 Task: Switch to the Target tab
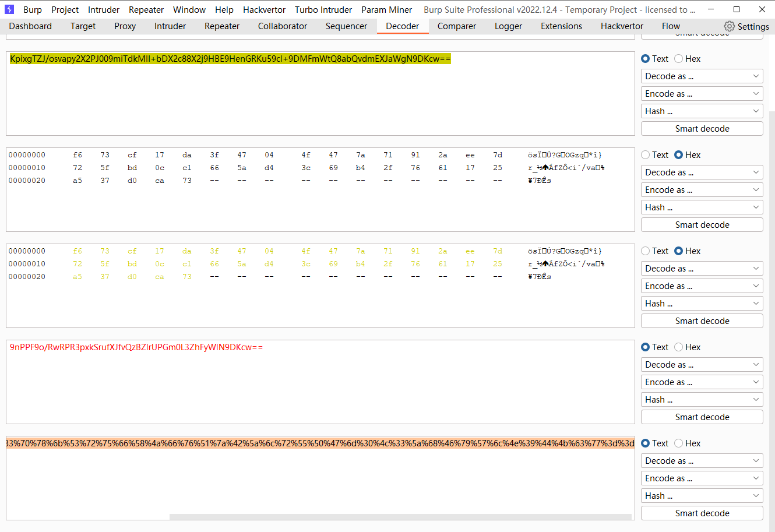83,26
